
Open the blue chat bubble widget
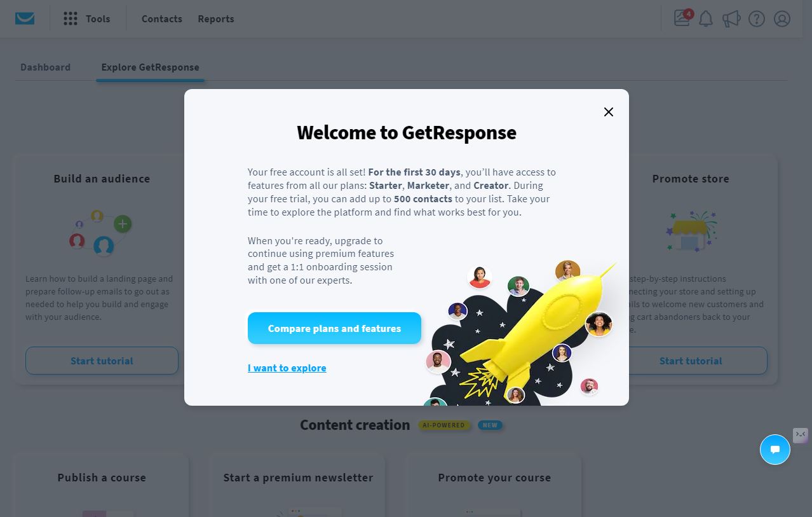(x=775, y=450)
